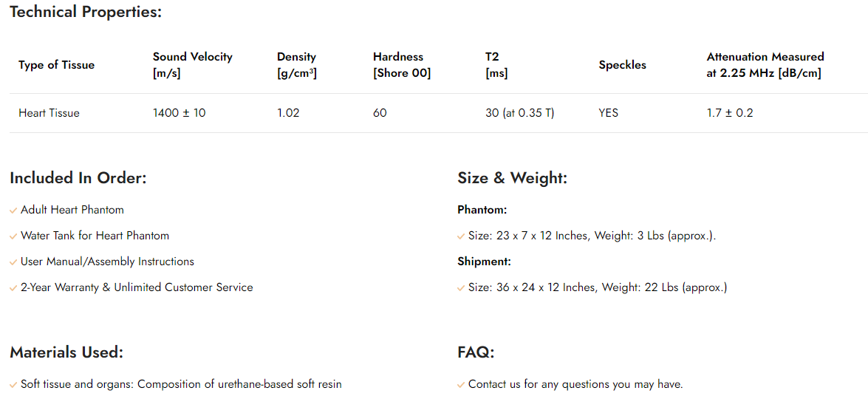Click the 'Adult Heart Phantom' list item text

(72, 210)
